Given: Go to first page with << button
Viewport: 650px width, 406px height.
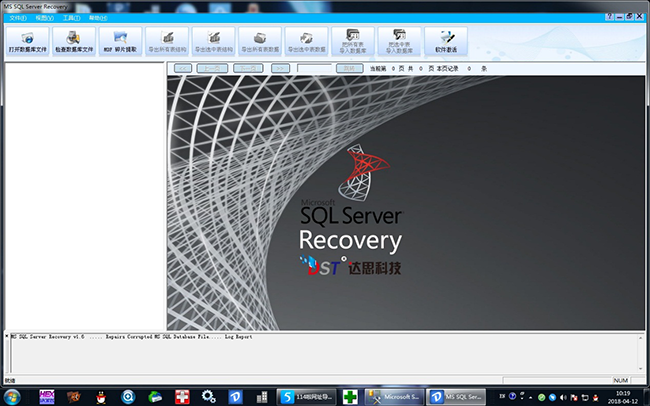Looking at the screenshot, I should (x=183, y=68).
